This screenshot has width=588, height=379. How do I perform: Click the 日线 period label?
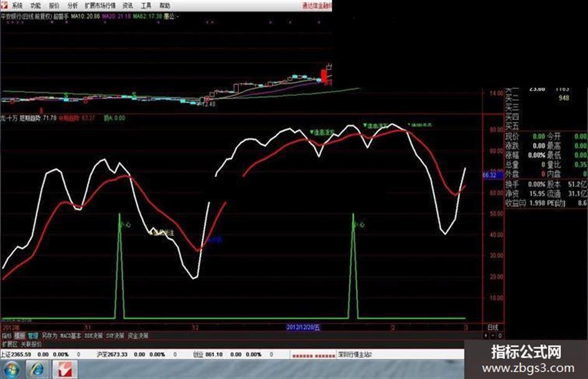(492, 327)
